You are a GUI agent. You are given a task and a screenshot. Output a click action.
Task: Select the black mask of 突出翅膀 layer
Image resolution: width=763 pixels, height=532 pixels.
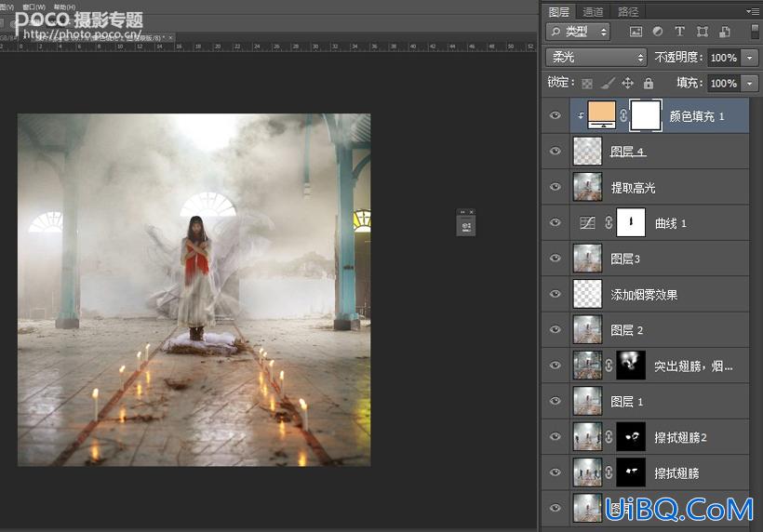[x=631, y=366]
